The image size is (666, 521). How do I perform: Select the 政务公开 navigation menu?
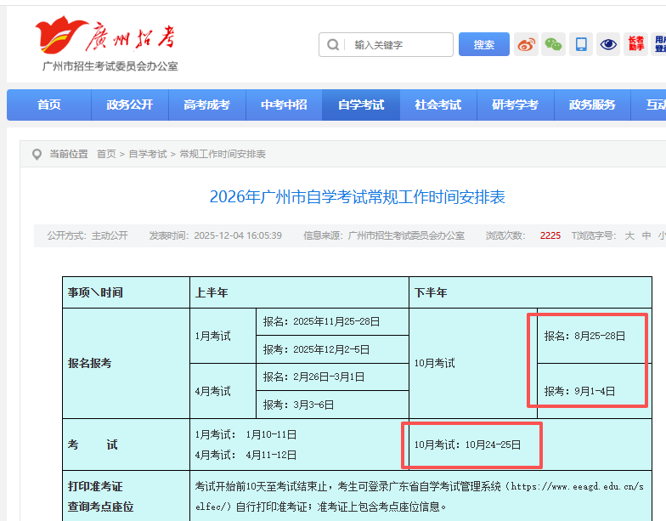pyautogui.click(x=130, y=105)
